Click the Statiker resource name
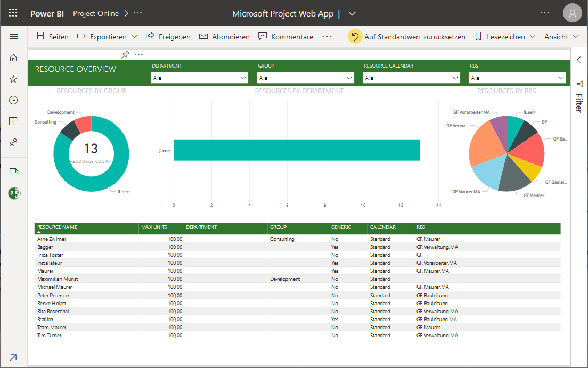 (45, 320)
